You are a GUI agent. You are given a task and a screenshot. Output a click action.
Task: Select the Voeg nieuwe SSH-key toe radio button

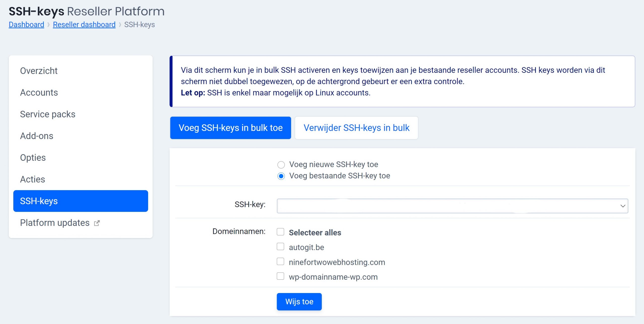[280, 164]
